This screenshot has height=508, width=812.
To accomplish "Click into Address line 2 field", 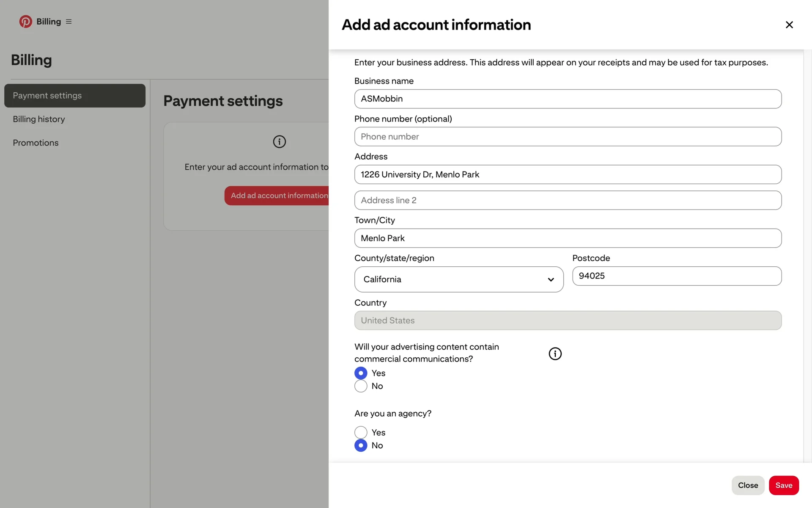I will tap(568, 200).
